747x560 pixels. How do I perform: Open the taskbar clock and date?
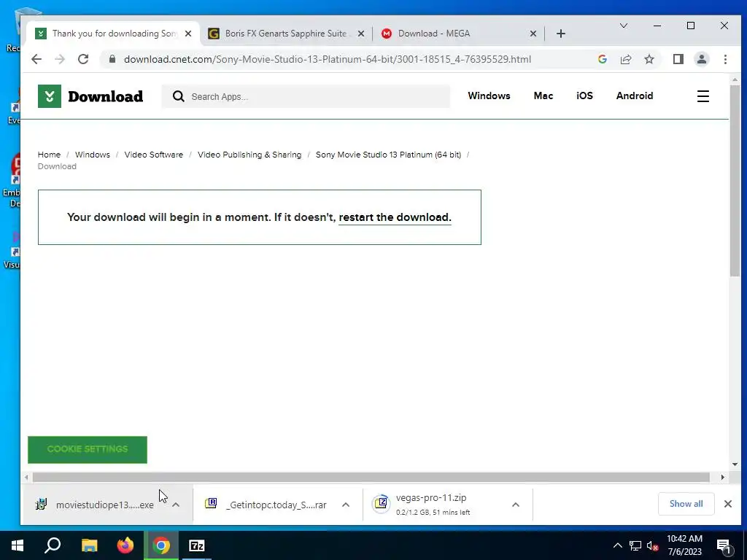[684, 545]
